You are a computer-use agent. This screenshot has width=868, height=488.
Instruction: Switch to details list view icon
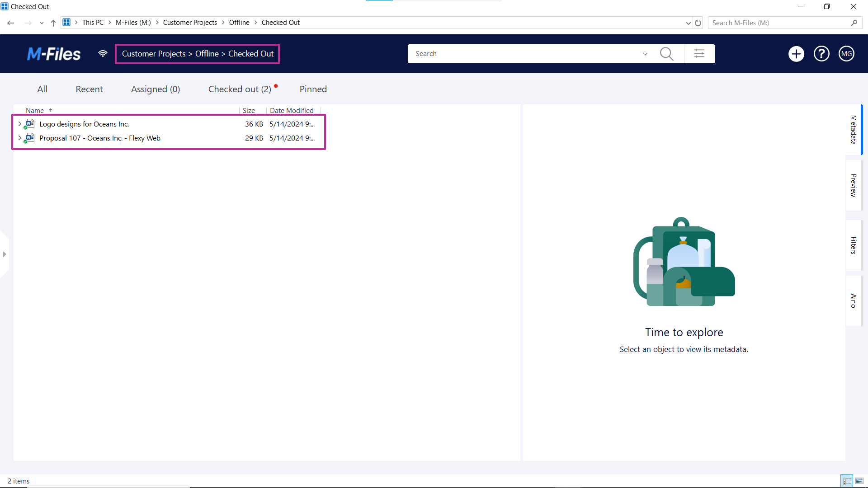[x=847, y=481]
